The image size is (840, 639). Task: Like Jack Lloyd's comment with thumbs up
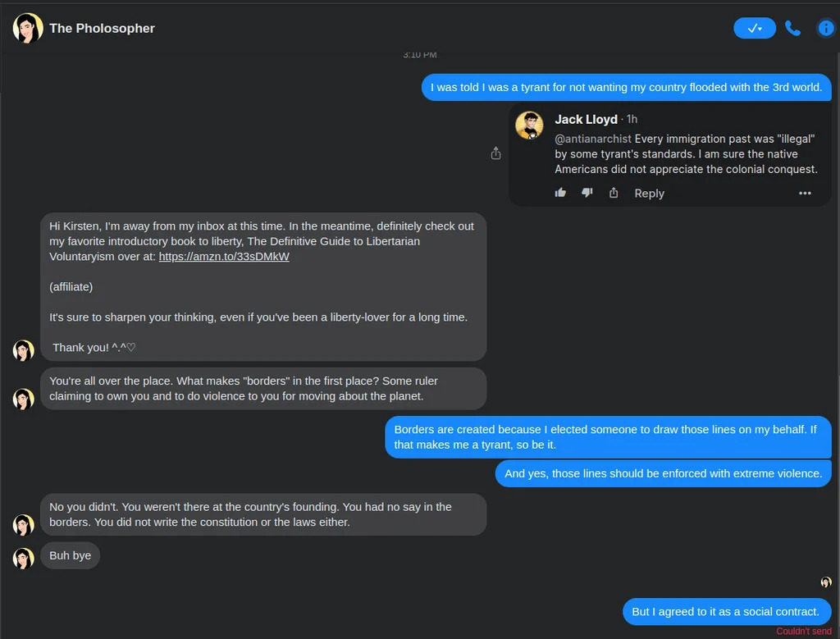(561, 193)
